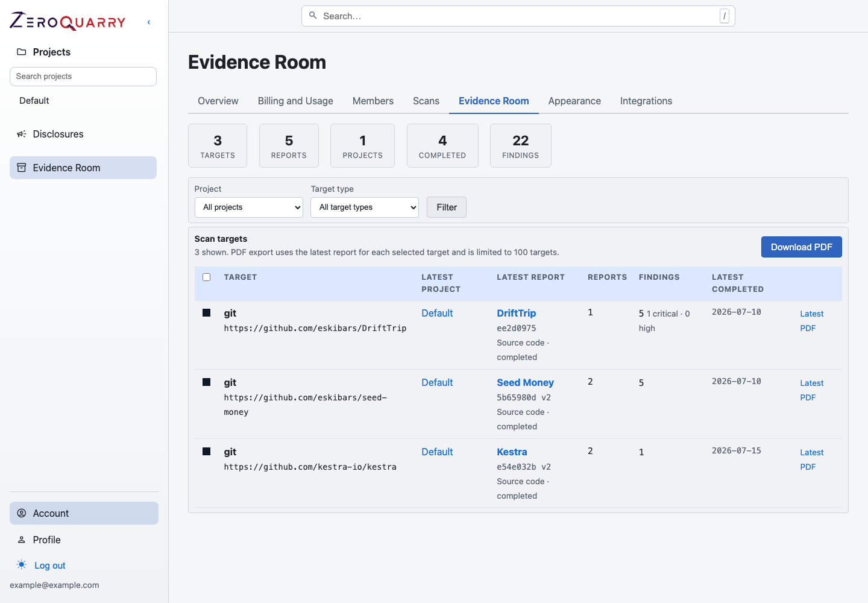Click the Evidence Room archive icon in sidebar
The width and height of the screenshot is (868, 603).
[x=22, y=168]
